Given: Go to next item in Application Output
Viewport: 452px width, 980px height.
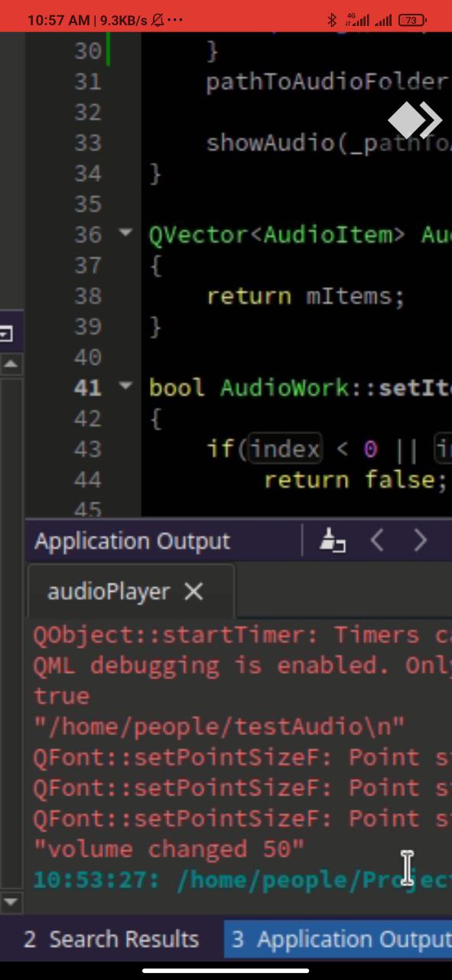Looking at the screenshot, I should click(x=420, y=541).
